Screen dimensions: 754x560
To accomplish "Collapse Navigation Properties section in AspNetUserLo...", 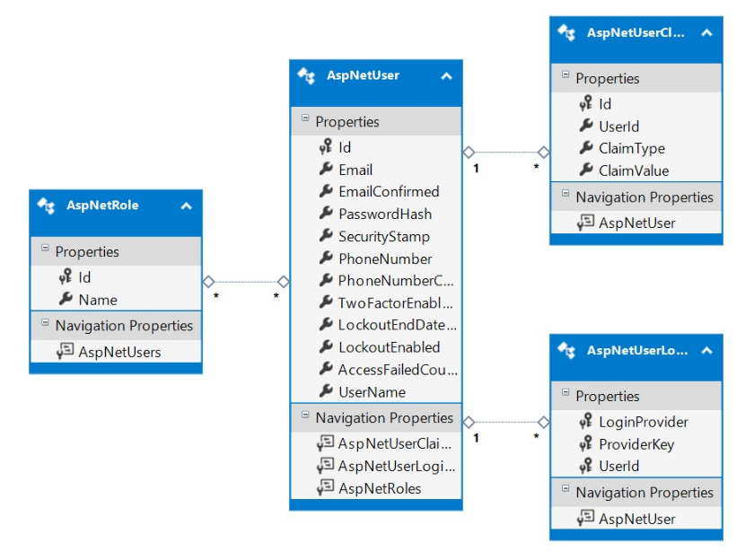I will [565, 489].
